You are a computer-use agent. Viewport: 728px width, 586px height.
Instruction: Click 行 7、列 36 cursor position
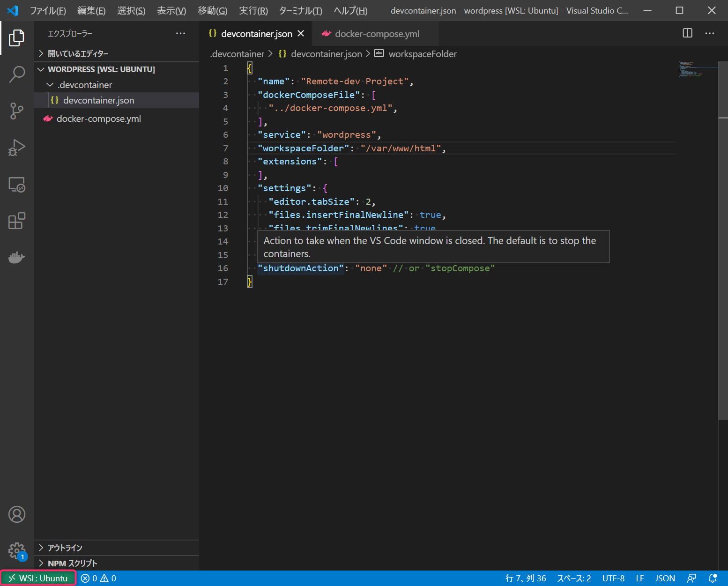pyautogui.click(x=526, y=579)
